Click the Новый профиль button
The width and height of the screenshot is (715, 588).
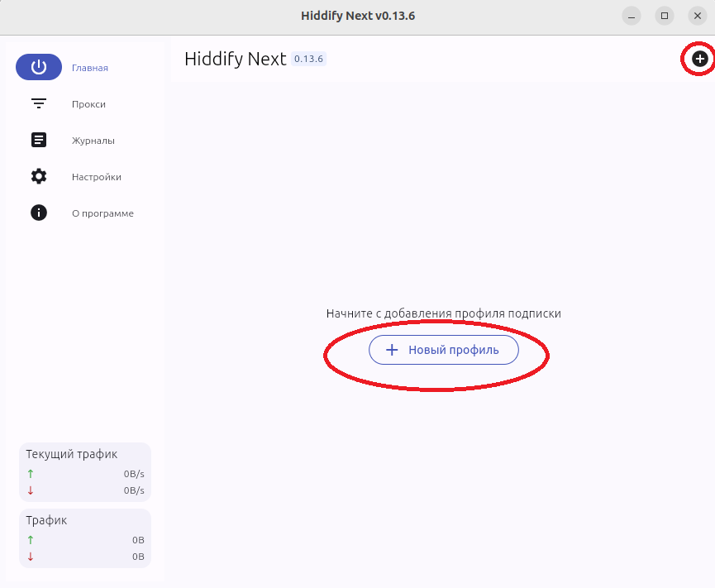click(444, 350)
